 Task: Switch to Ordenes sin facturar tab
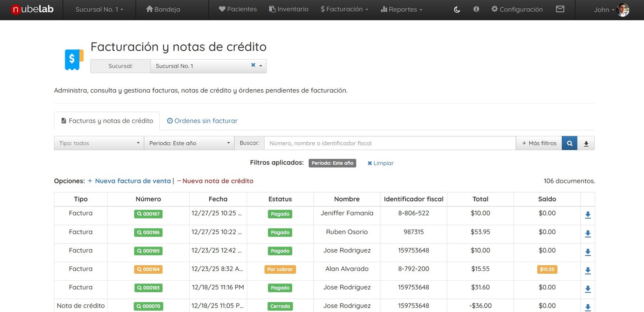pyautogui.click(x=202, y=121)
